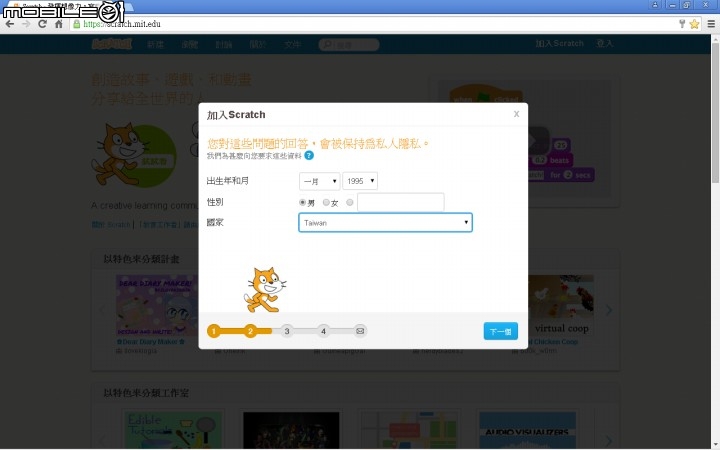Open the 討論 discuss menu item
The image size is (720, 450).
(224, 45)
